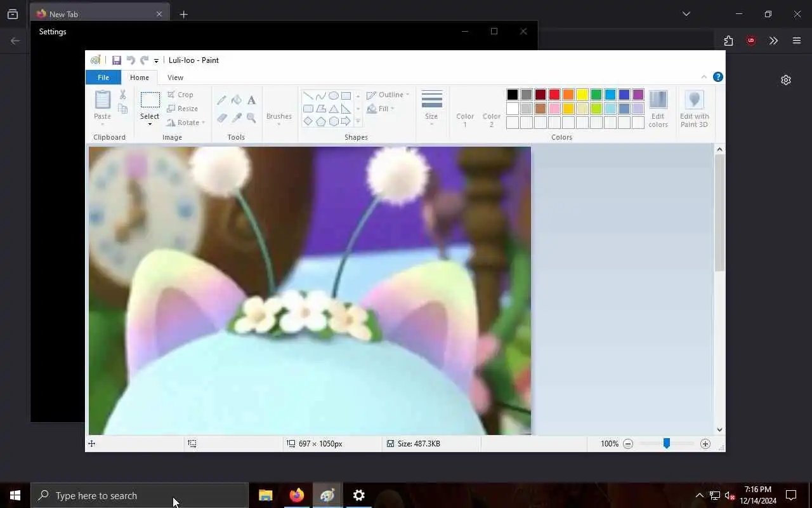Choose the Triangle shape

click(333, 109)
